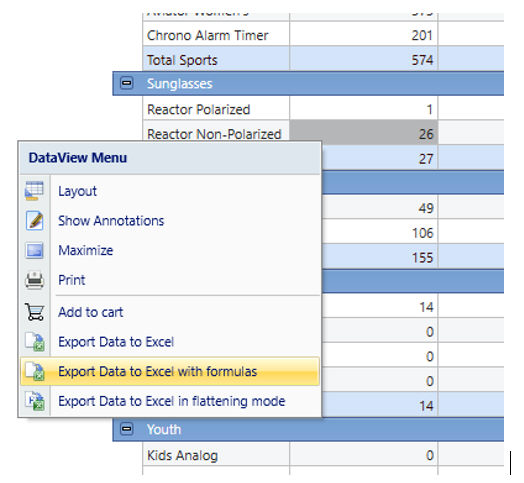Click the Export Data to Excel icon

pyautogui.click(x=35, y=342)
